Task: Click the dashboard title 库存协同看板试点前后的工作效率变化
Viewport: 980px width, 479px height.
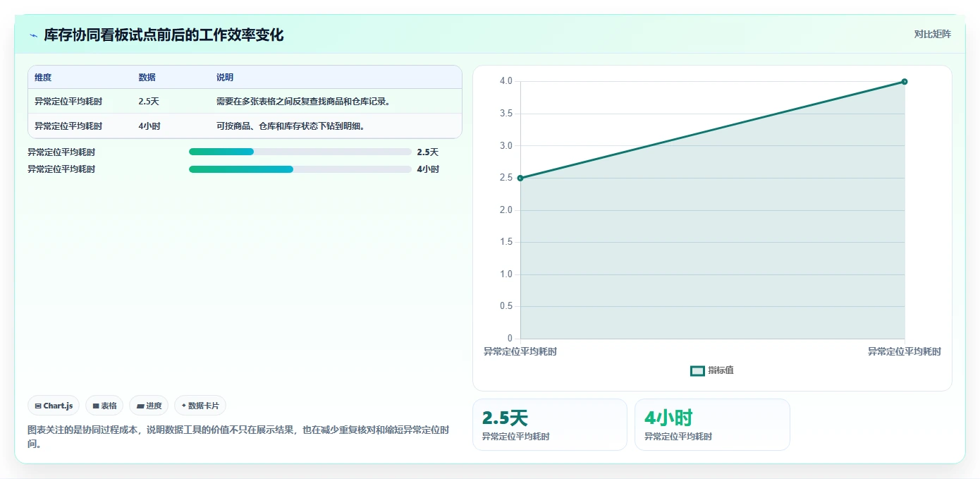Action: point(164,35)
